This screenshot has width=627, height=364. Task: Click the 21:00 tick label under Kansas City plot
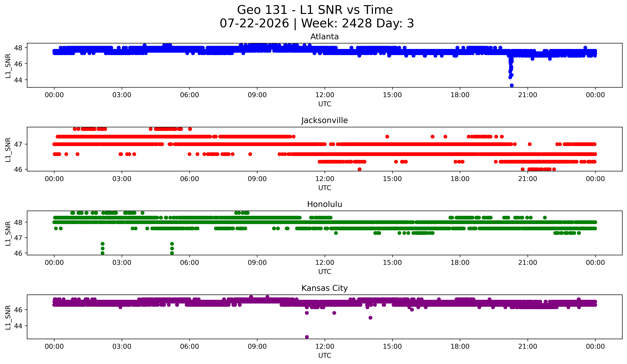[528, 347]
